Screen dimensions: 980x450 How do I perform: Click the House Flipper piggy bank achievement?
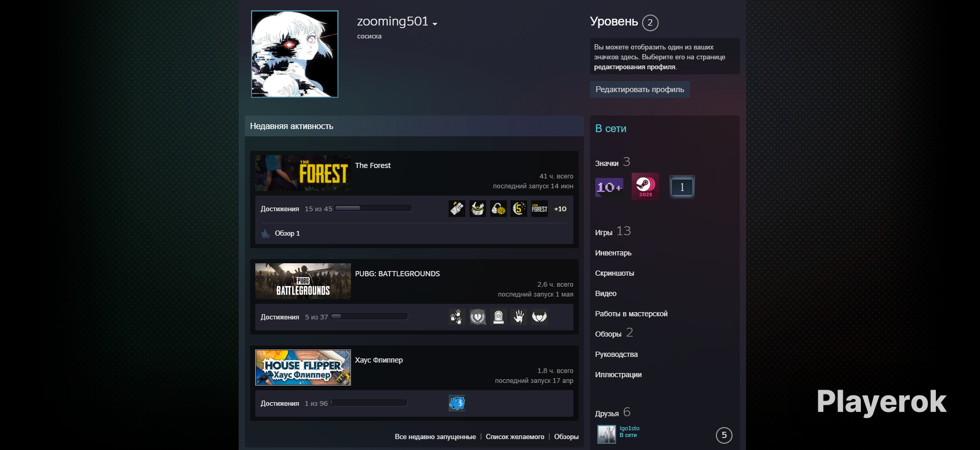click(x=457, y=403)
